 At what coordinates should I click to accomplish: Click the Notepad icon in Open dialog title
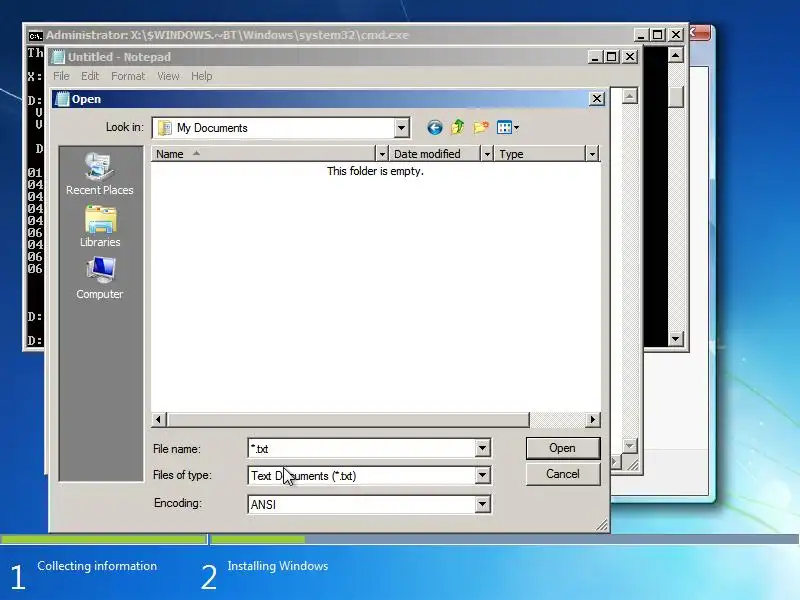[x=62, y=99]
